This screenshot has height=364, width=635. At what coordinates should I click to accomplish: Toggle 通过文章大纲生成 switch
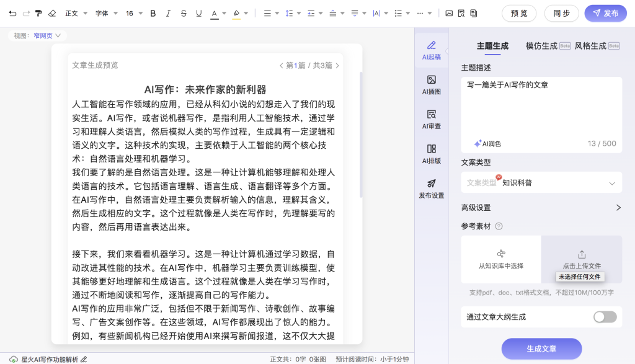coord(605,317)
